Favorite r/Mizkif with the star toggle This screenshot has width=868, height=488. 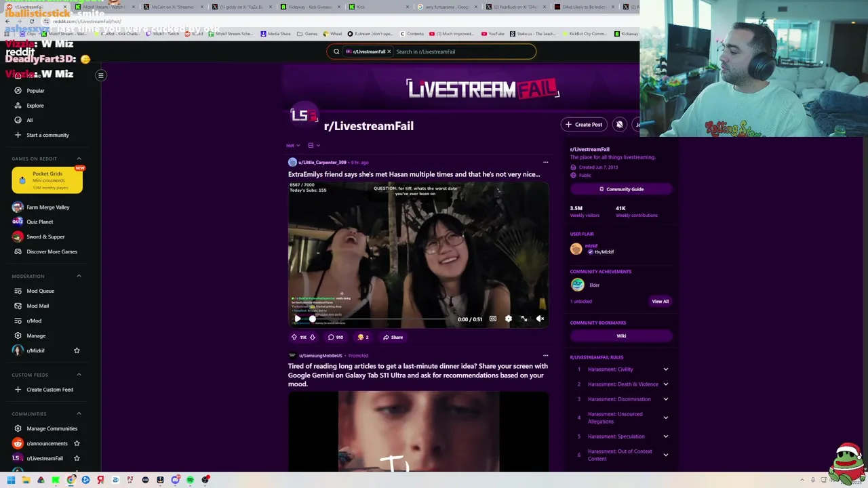coord(77,350)
